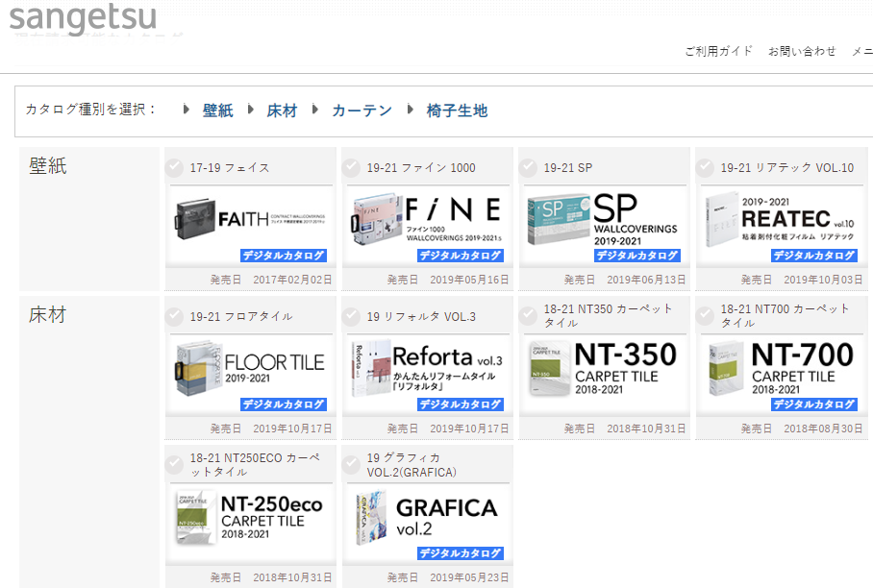Viewport: 873px width, 588px height.
Task: Jump to the 床材 catalog category
Action: 282,110
